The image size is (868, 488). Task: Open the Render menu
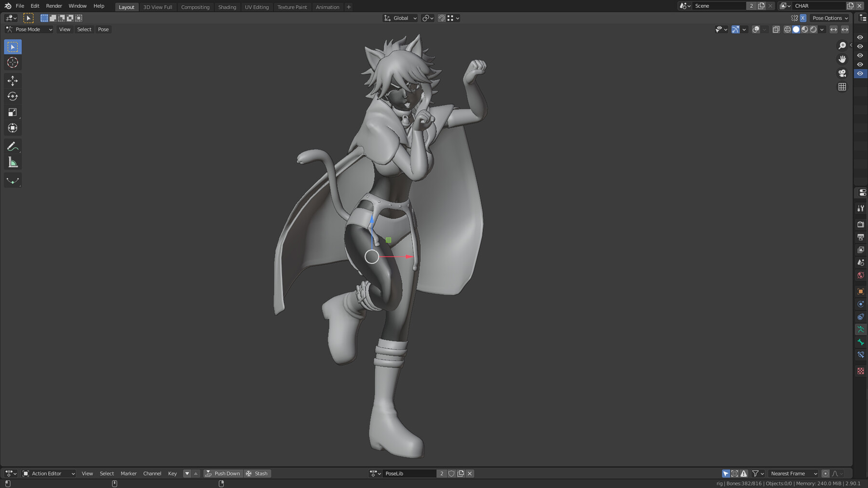[54, 6]
